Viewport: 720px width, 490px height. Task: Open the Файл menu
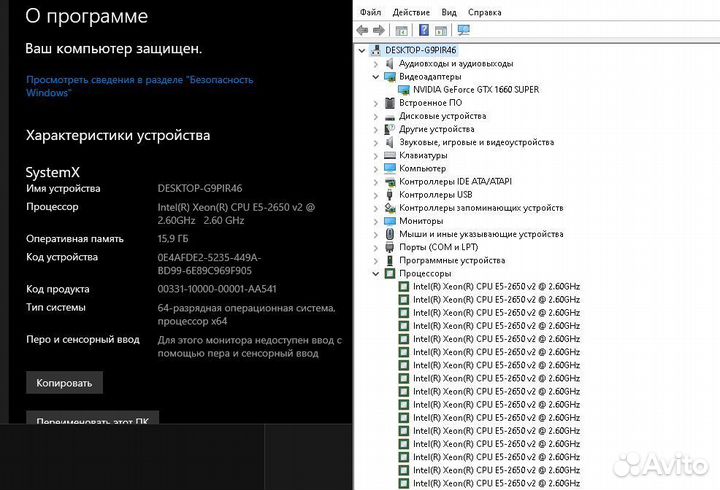[370, 13]
